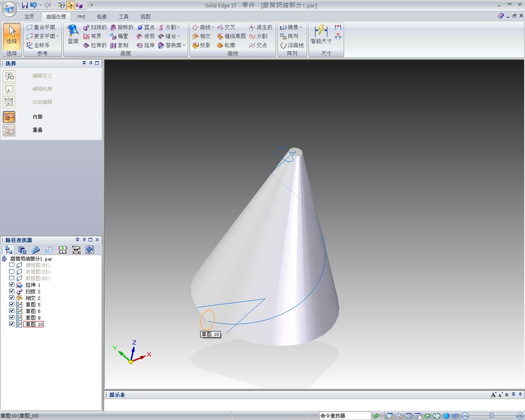Viewport: 525px width, 420px height.
Task: Pick the 旋转的 revolved surface tool
Action: [x=121, y=27]
